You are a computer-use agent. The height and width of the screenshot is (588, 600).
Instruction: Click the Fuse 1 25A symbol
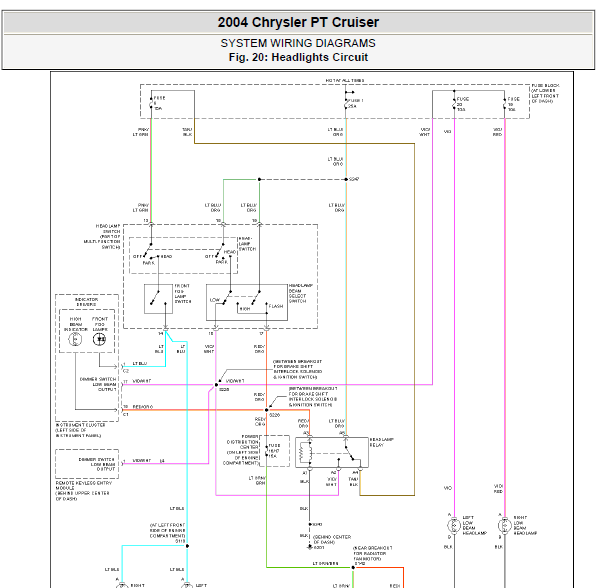point(346,103)
